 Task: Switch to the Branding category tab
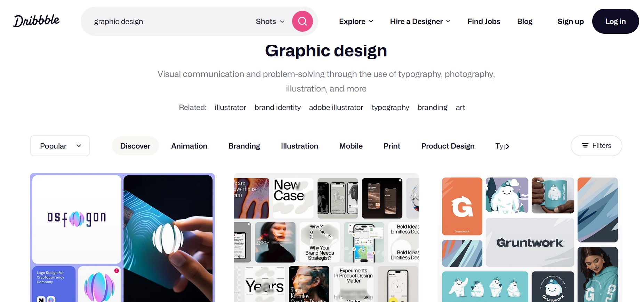coord(244,146)
